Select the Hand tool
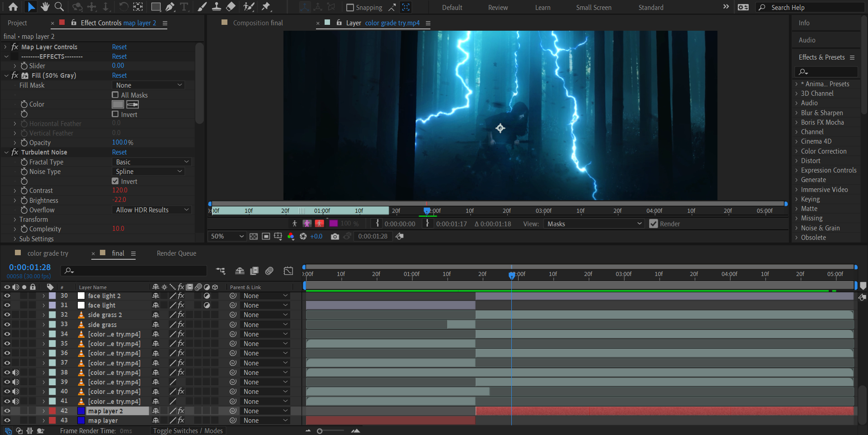Image resolution: width=868 pixels, height=435 pixels. [x=45, y=7]
